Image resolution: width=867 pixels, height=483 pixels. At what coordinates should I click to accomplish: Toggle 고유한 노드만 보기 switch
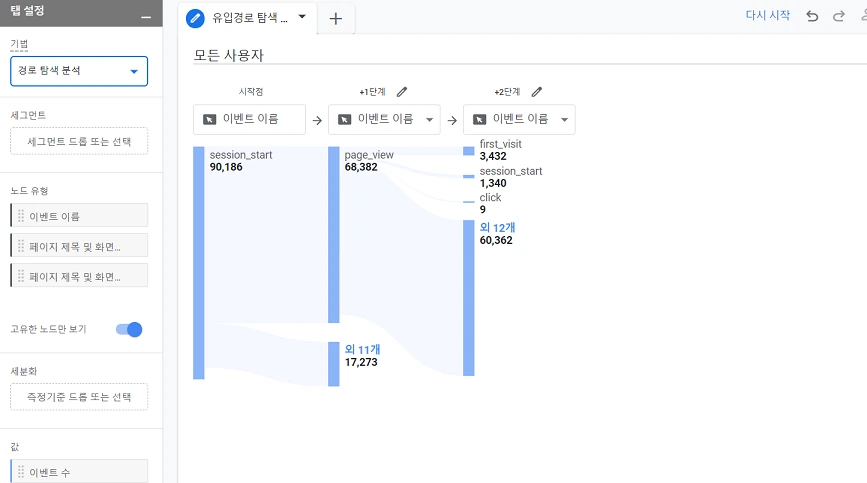coord(129,329)
